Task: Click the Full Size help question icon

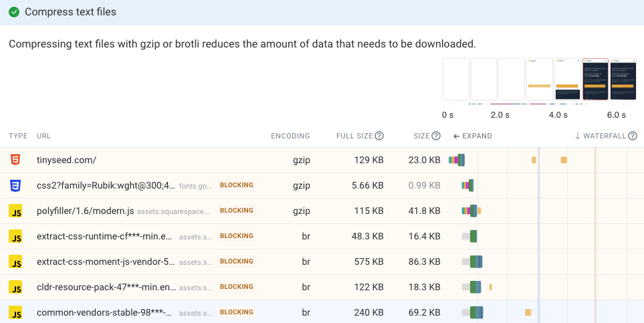Action: click(379, 136)
